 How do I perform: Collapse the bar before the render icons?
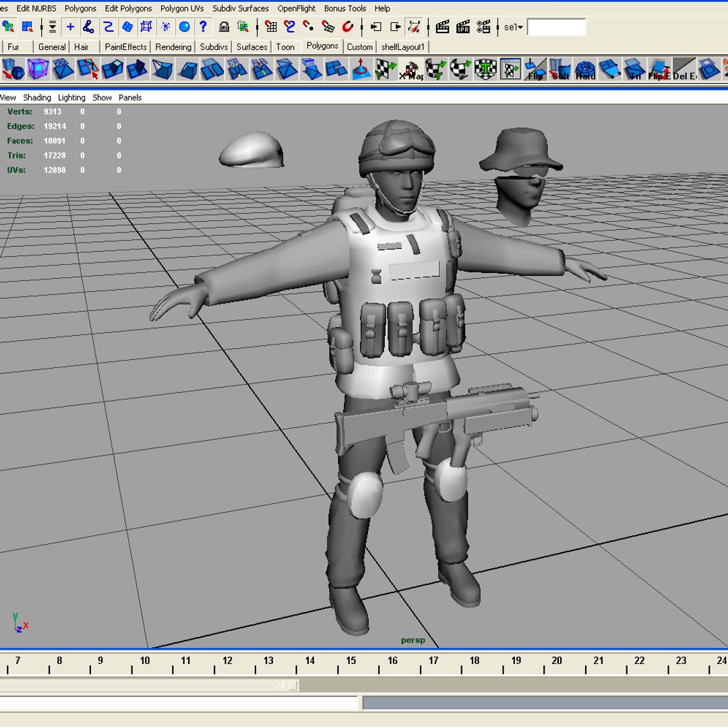[x=428, y=28]
